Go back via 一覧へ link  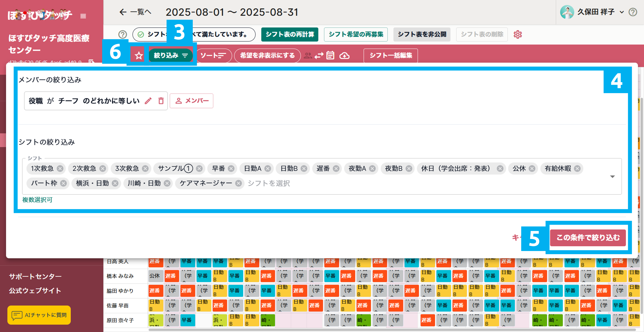(x=135, y=12)
